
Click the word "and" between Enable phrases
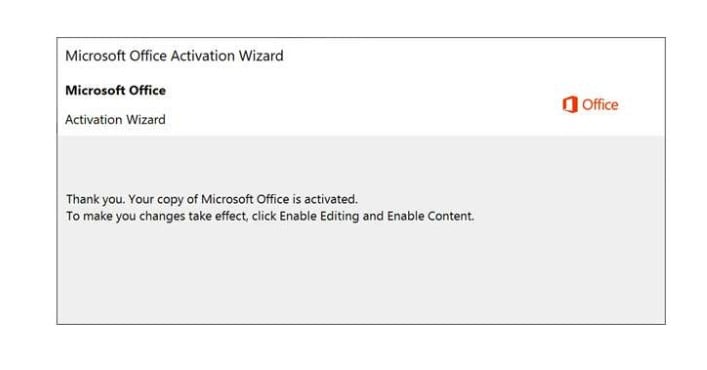[x=373, y=216]
